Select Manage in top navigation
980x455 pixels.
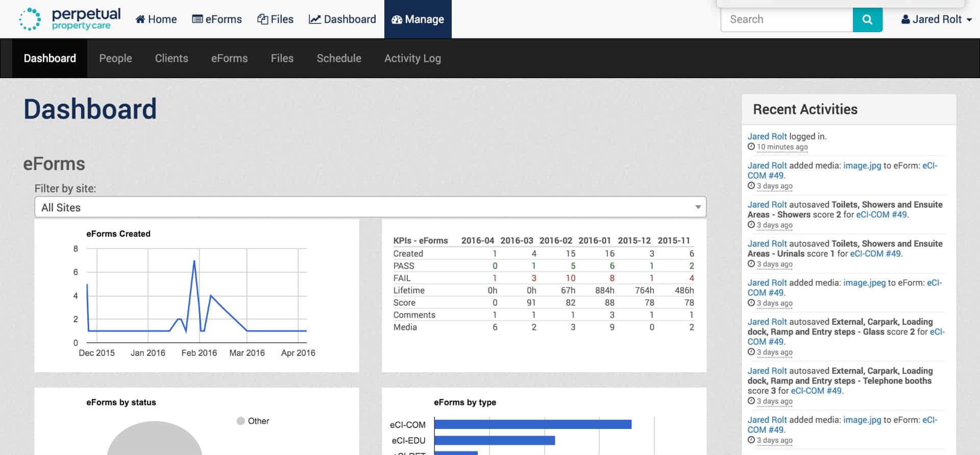pos(418,19)
